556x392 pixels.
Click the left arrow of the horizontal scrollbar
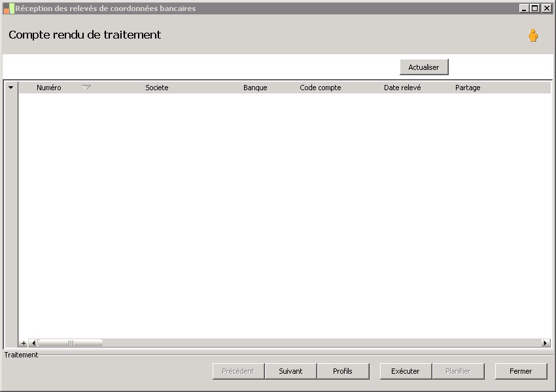tap(33, 343)
